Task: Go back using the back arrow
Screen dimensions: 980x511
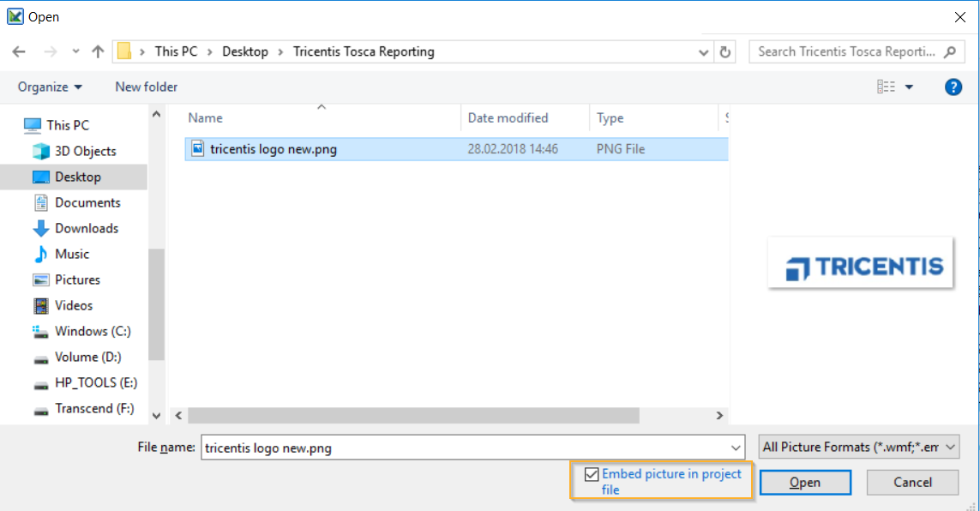Action: 19,51
